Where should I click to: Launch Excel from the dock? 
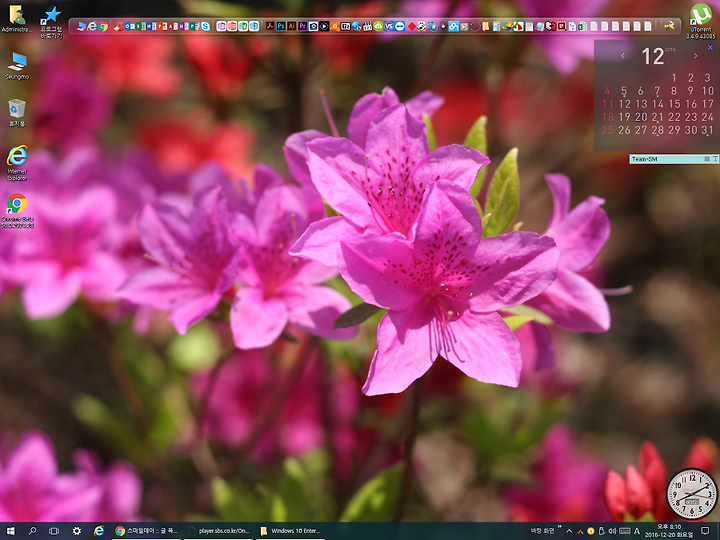[x=139, y=27]
